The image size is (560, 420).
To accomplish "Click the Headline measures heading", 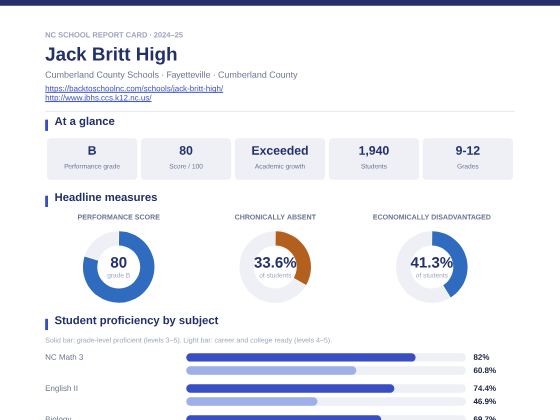I will pos(106,198).
